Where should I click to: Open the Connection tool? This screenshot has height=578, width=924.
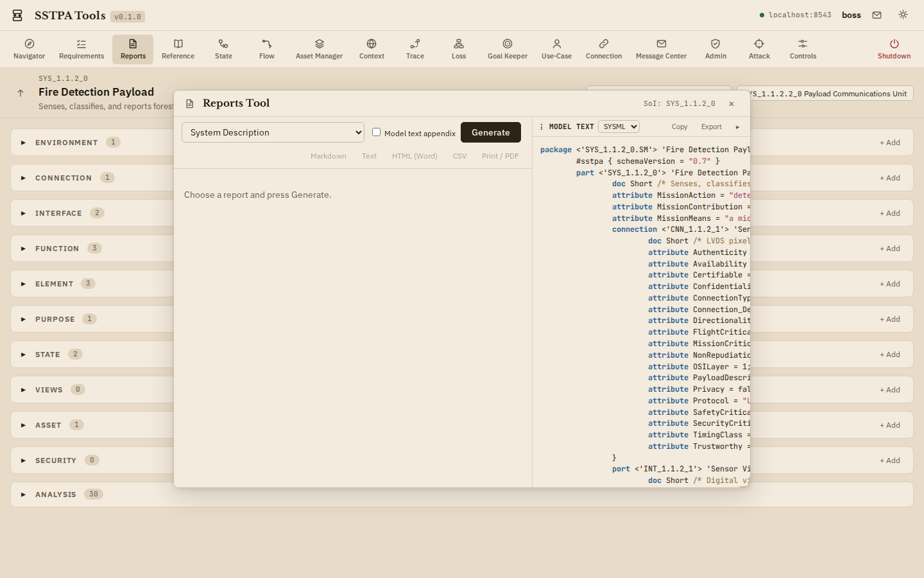(604, 49)
